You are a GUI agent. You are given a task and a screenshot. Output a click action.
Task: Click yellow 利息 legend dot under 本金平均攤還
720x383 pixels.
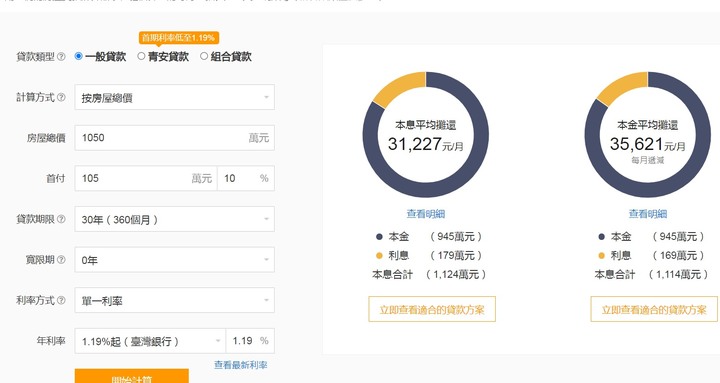[602, 255]
